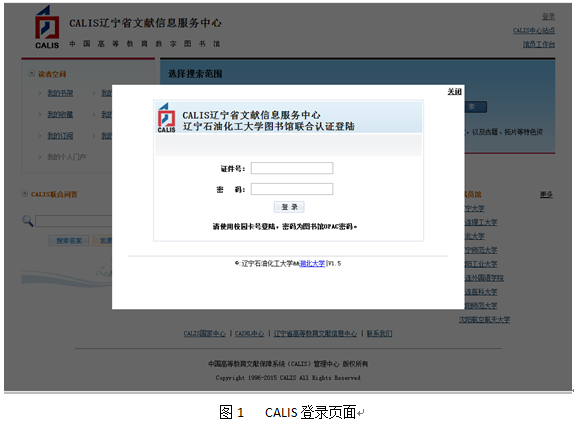Open the CALIS国家中心 footer link
This screenshot has width=574, height=429.
205,333
